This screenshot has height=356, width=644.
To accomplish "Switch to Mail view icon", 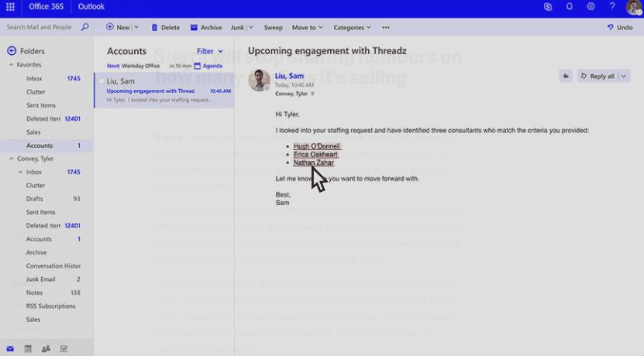I will (10, 349).
